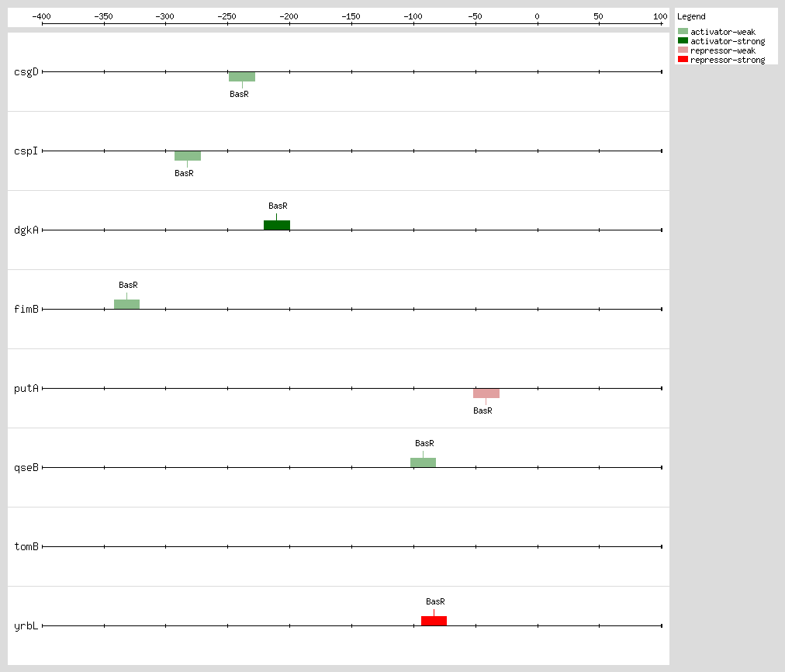Click the repressor-weak legend text
This screenshot has width=785, height=672.
tap(723, 50)
